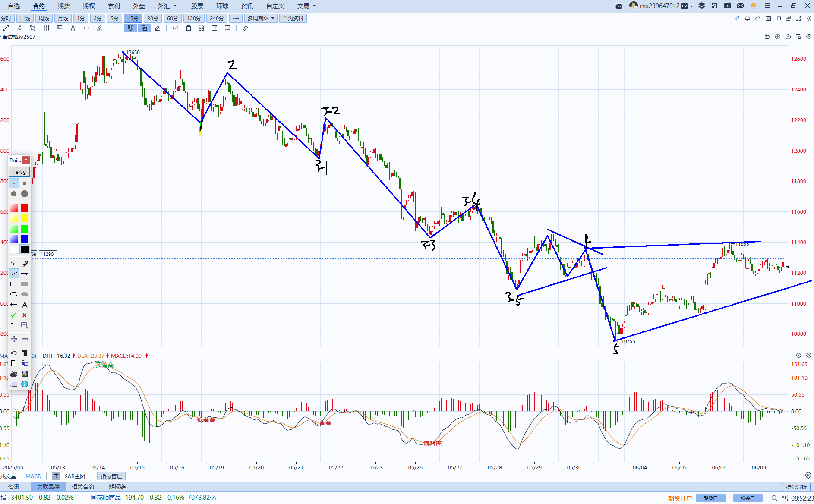This screenshot has height=504, width=814.
Task: Collapse the side panel with the double chevron
Action: tap(809, 18)
